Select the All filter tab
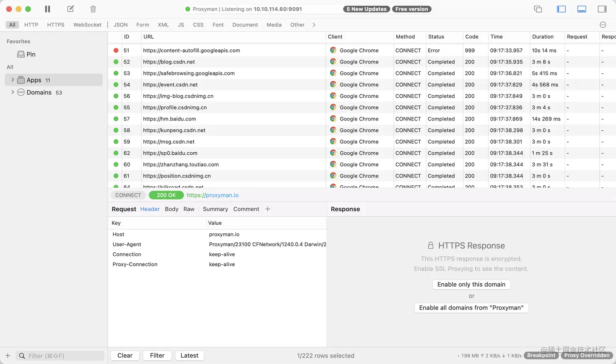Screen dimensions: 616x364 tap(12, 25)
